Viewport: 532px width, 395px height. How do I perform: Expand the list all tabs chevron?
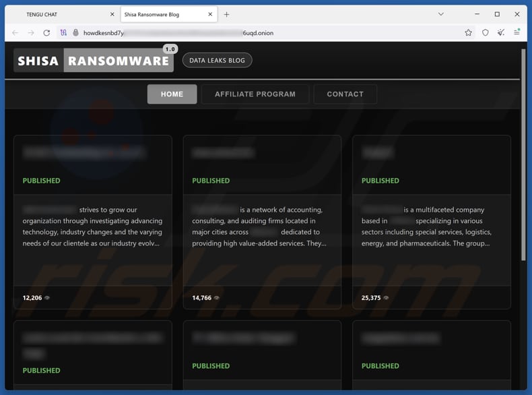440,14
